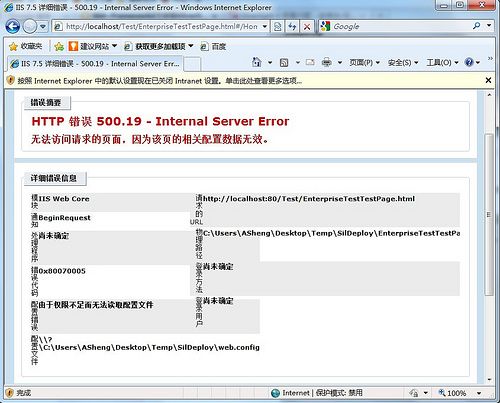Expand the address bar history dropdown
Viewport: 500px width, 403px height.
click(x=265, y=26)
